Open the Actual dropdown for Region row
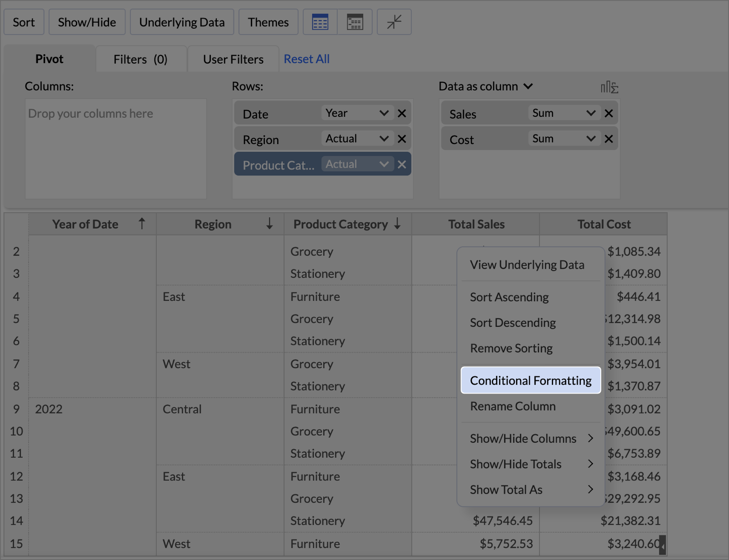Image resolution: width=729 pixels, height=560 pixels. click(357, 139)
